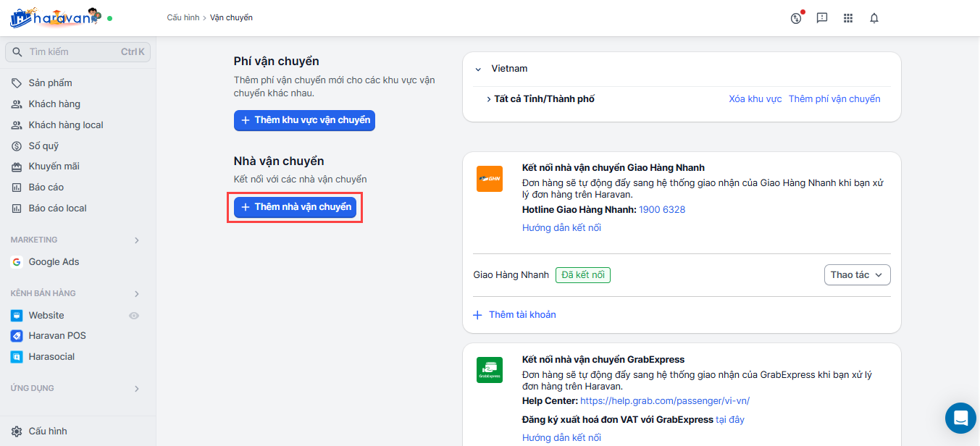980x446 pixels.
Task: Click the plus icon beside Thêm tài khoản
Action: [477, 315]
